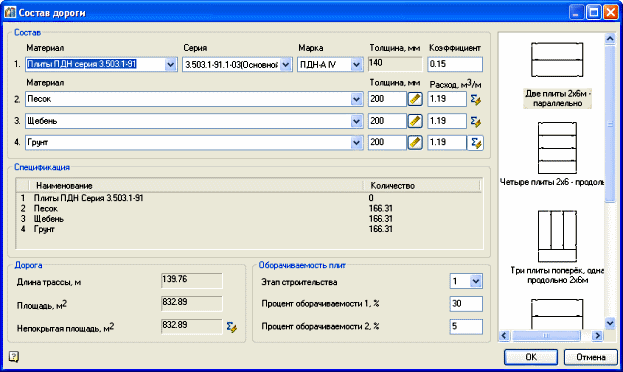Click the Процент оборачиваемости 1 field
The image size is (623, 372).
click(x=466, y=304)
